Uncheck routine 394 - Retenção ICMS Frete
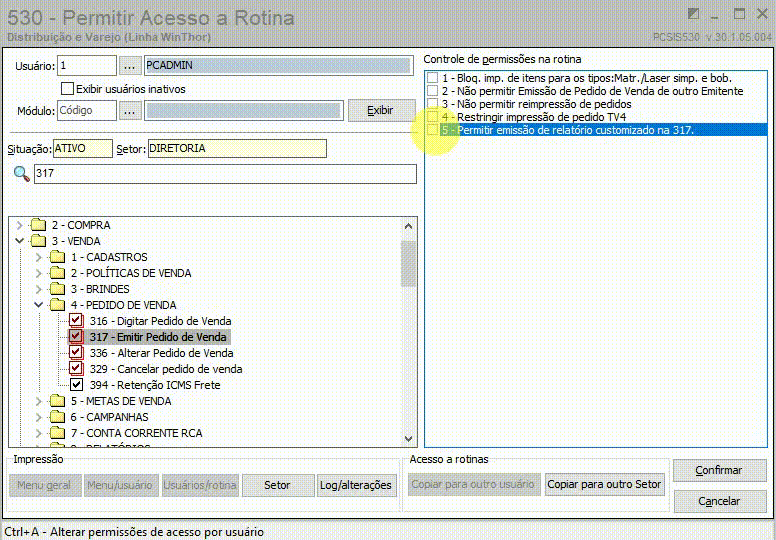The width and height of the screenshot is (776, 540). coord(76,385)
